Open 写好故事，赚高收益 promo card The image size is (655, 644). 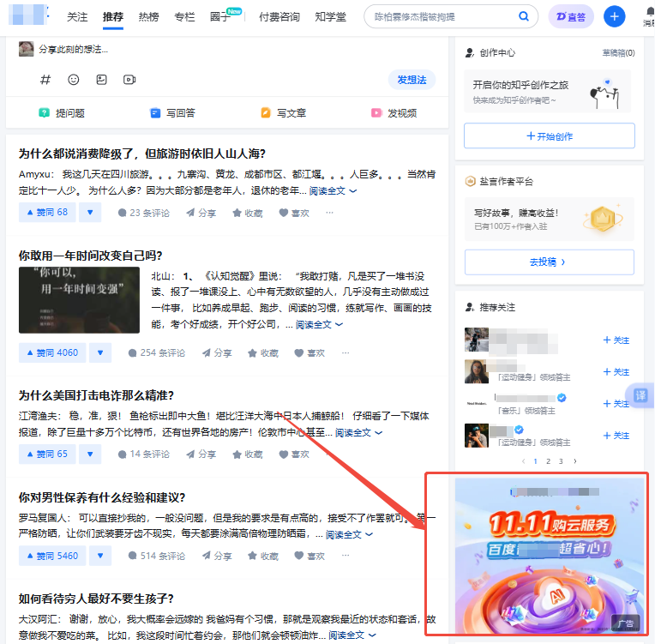pyautogui.click(x=550, y=220)
